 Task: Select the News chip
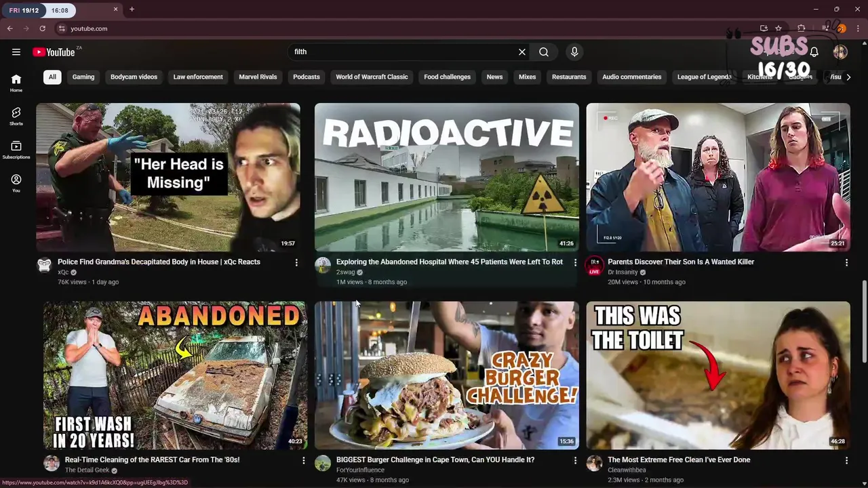click(494, 77)
